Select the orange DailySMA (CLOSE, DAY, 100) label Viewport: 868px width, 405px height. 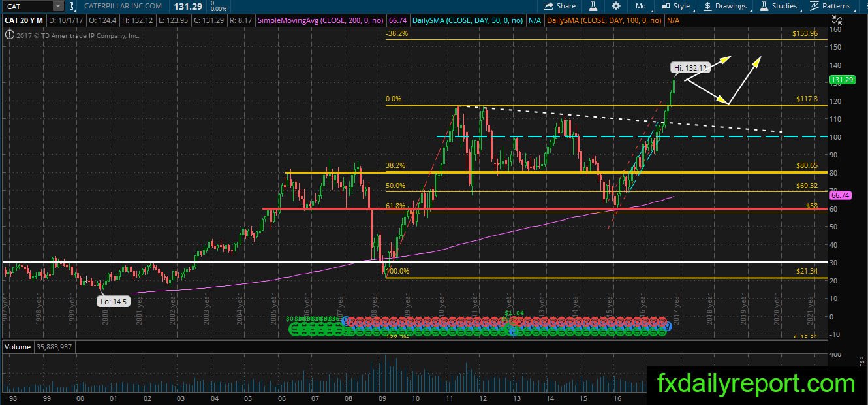pyautogui.click(x=604, y=20)
